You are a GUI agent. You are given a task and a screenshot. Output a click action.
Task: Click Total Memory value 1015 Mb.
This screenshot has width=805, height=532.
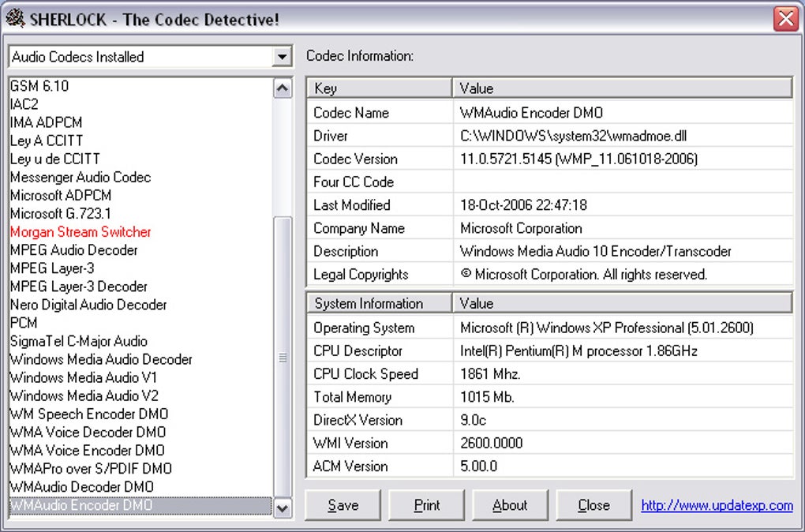tap(487, 397)
